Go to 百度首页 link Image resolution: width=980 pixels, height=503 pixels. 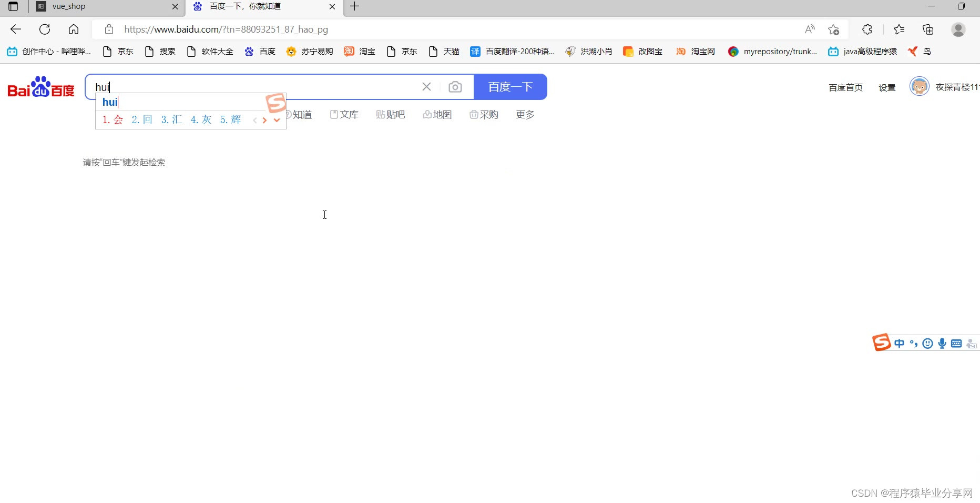click(x=845, y=87)
